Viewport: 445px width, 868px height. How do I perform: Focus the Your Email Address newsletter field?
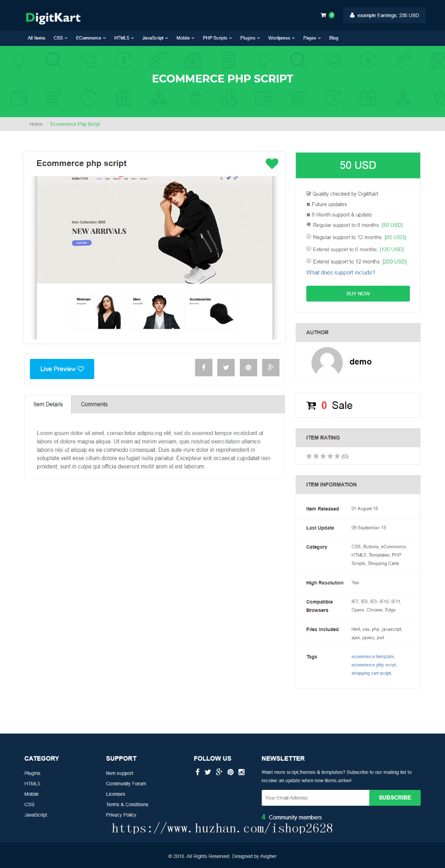pyautogui.click(x=315, y=798)
